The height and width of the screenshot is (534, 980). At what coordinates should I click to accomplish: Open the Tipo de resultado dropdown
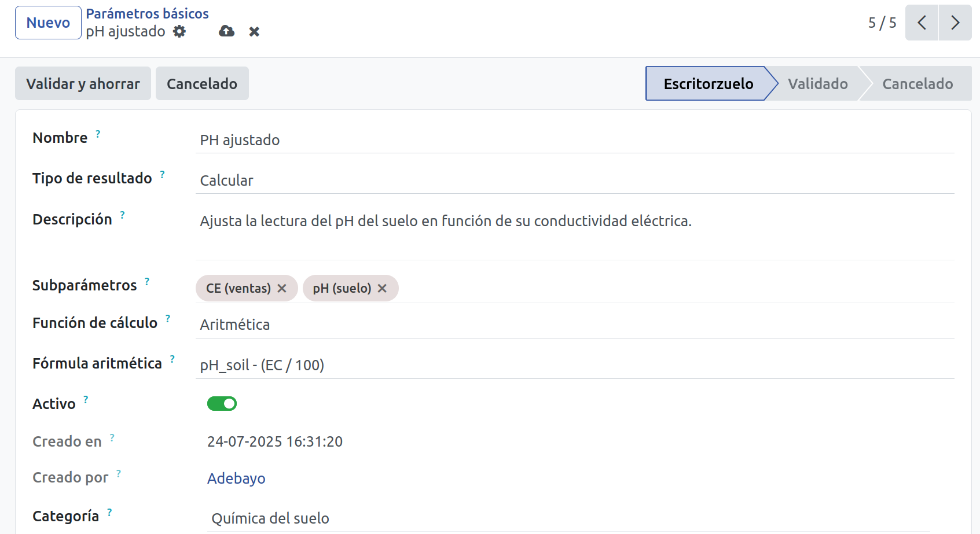coord(575,181)
